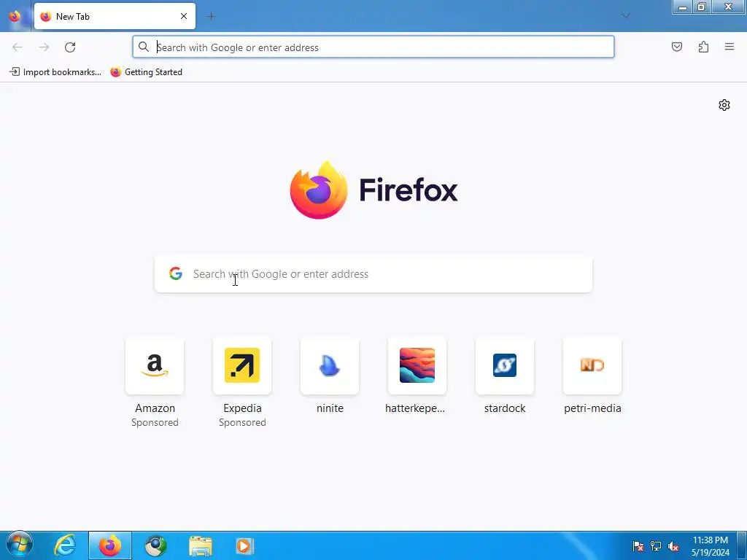Click Import bookmarks... in bookmarks toolbar
Viewport: 747px width, 560px height.
(x=55, y=72)
